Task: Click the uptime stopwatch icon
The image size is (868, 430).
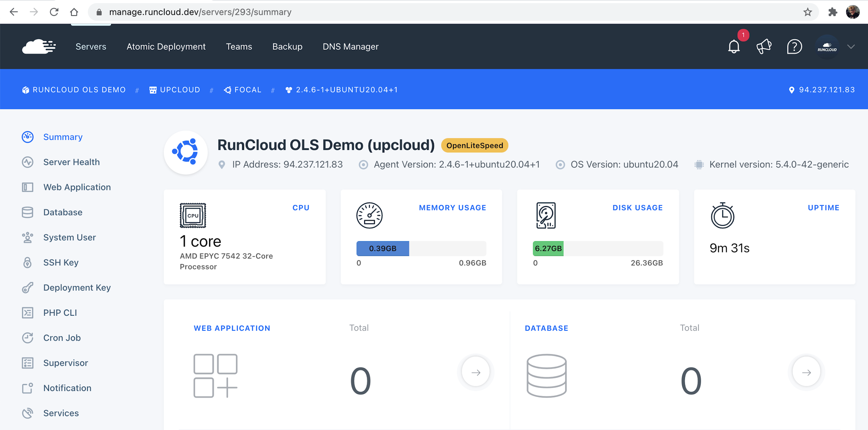Action: (723, 215)
